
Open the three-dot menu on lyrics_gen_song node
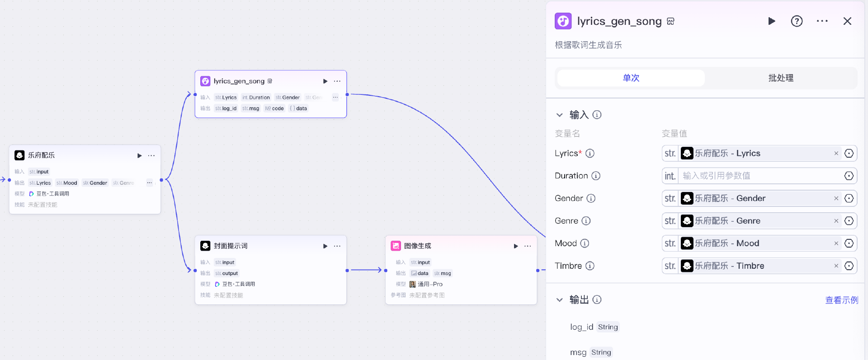(x=337, y=81)
